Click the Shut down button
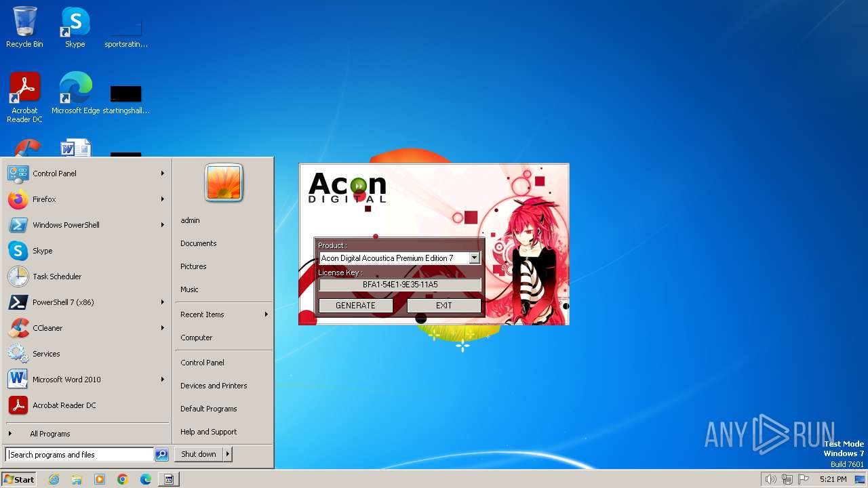This screenshot has width=868, height=488. point(199,454)
